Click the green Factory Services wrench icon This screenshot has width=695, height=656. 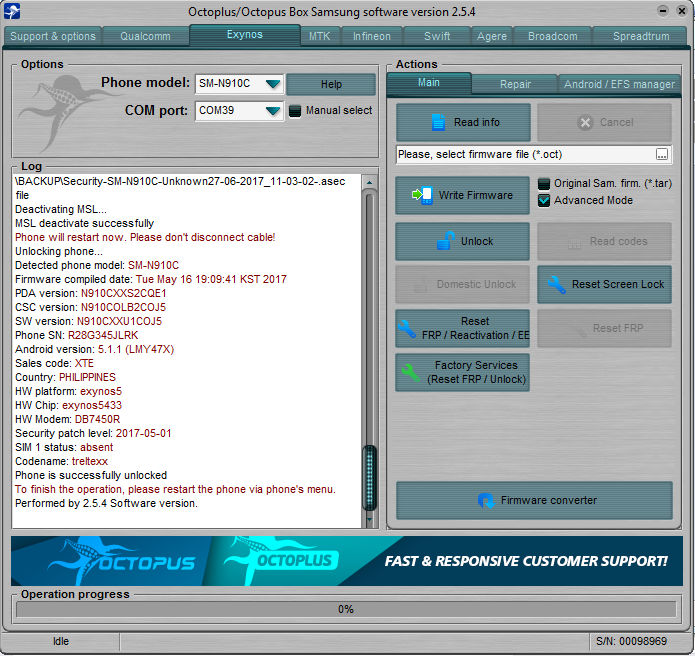coord(410,372)
